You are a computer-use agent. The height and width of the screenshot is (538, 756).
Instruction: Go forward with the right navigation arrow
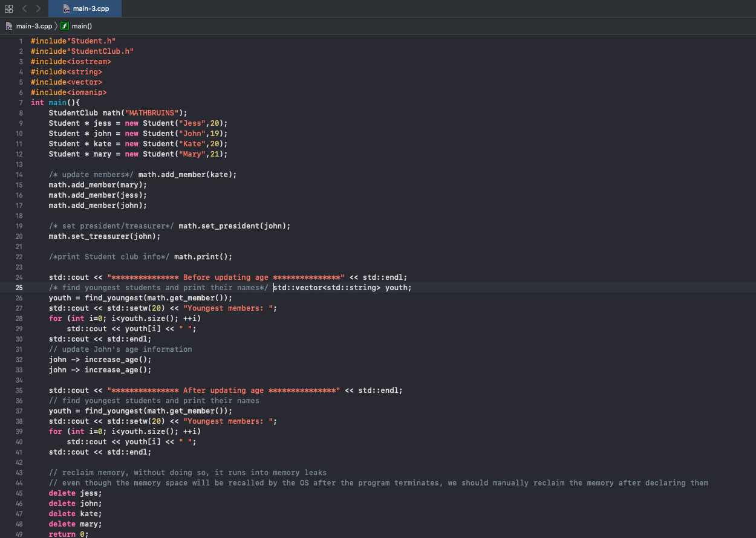[37, 8]
